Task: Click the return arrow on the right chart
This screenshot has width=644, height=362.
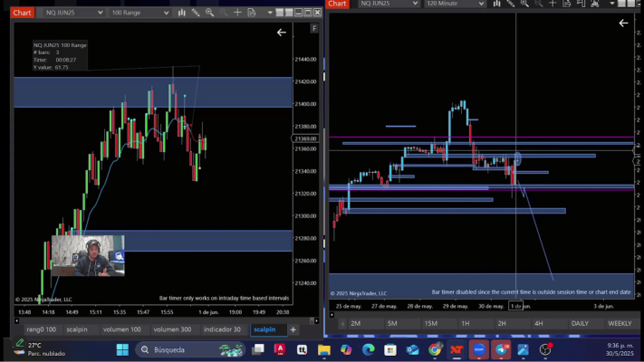Action: (623, 23)
